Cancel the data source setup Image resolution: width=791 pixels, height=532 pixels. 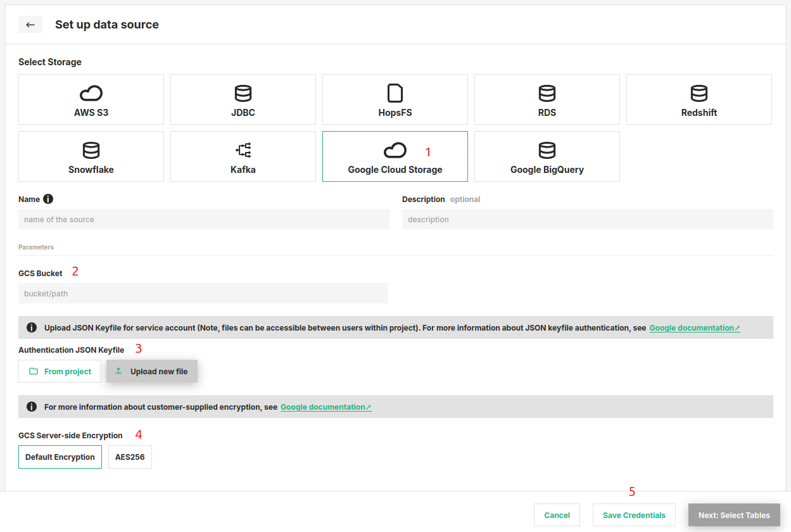[557, 516]
